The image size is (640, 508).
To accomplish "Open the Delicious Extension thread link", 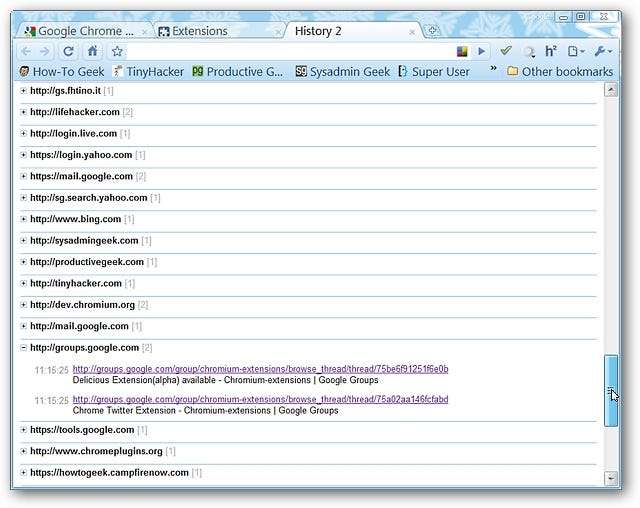I will (260, 369).
